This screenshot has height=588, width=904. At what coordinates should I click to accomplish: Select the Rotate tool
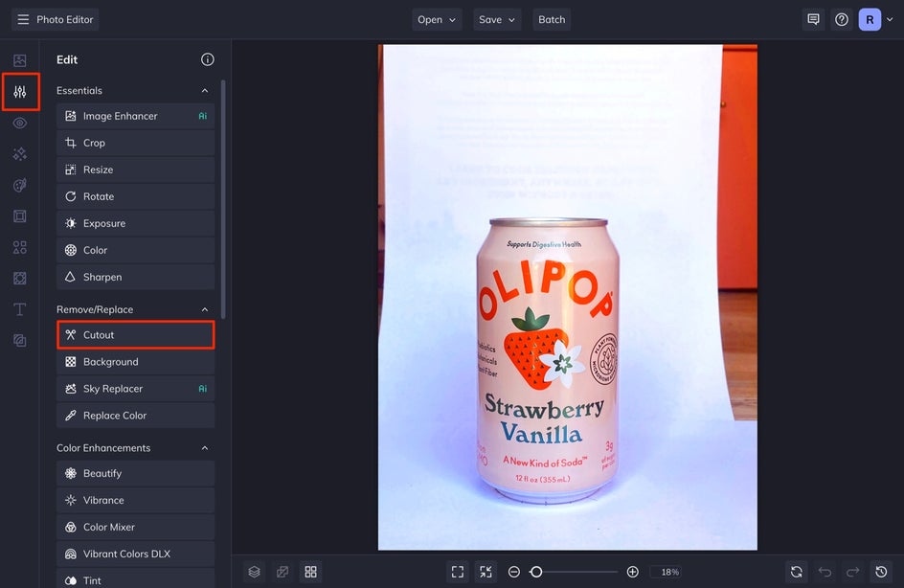[x=135, y=196]
